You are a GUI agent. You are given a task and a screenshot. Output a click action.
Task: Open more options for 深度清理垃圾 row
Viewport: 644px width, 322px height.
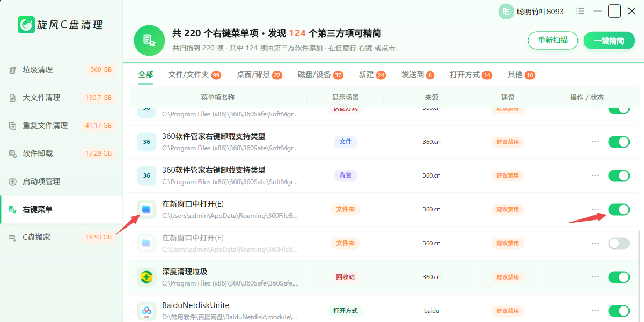tap(595, 277)
